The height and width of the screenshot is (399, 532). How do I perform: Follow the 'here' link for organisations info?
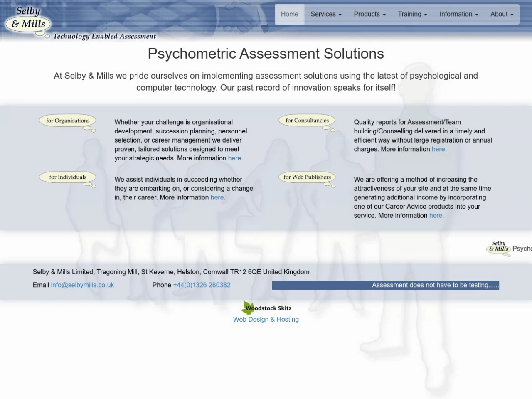click(x=235, y=158)
